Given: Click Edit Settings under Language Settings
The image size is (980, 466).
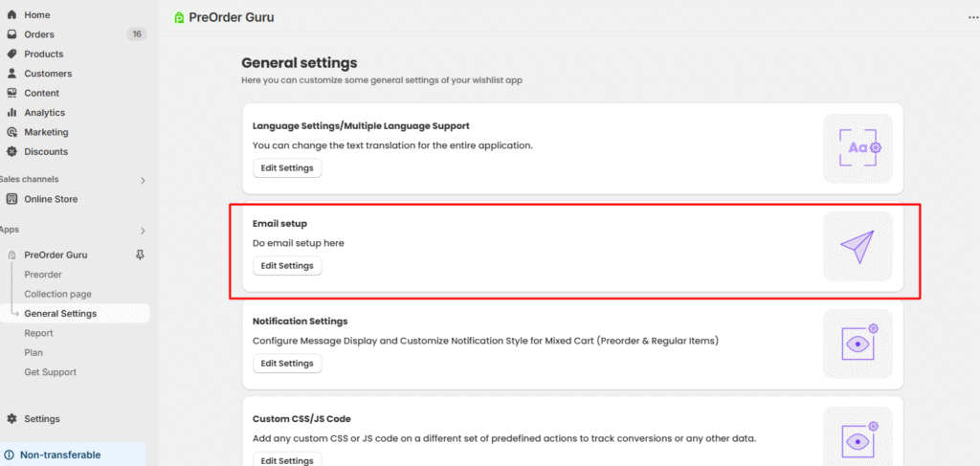Looking at the screenshot, I should pyautogui.click(x=287, y=168).
